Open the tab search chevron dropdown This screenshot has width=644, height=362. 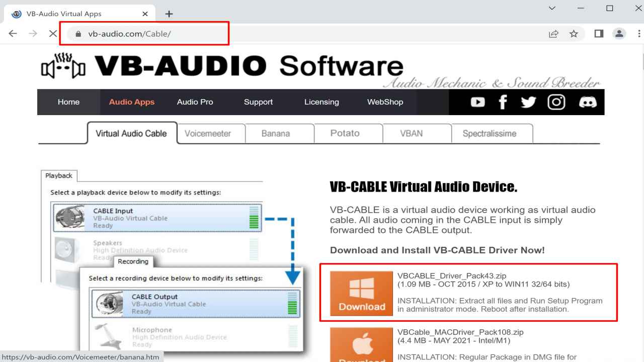552,9
